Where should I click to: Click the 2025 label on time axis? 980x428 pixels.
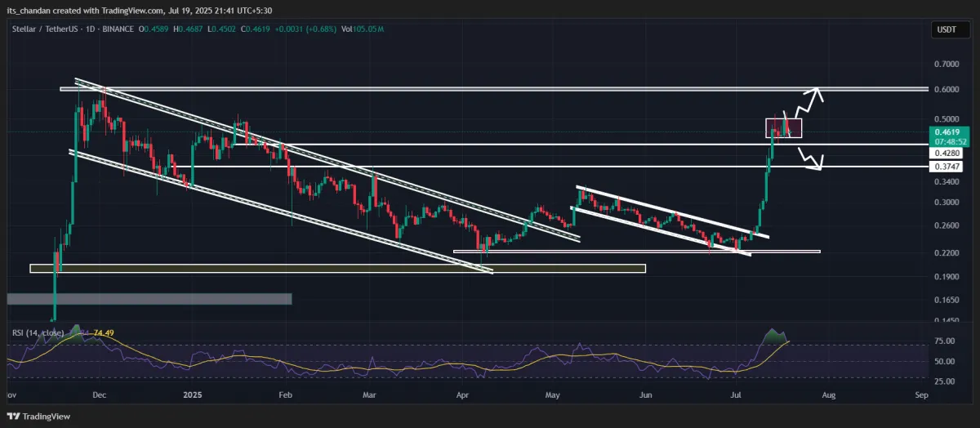tap(193, 395)
